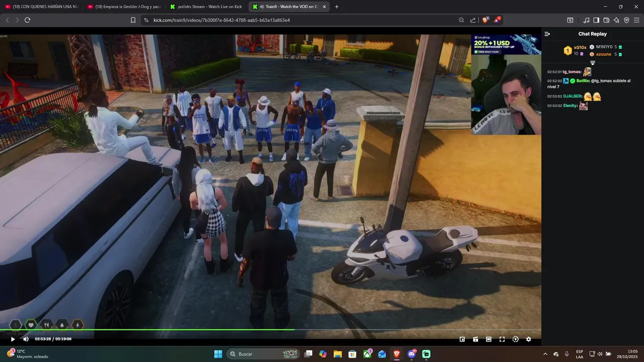
Task: Reload the current page
Action: pyautogui.click(x=27, y=20)
